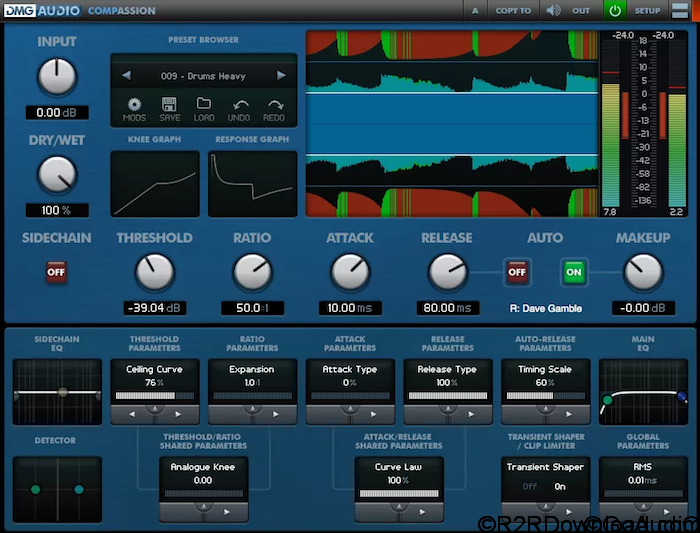
Task: Click the input 0.00 dB value field
Action: pyautogui.click(x=57, y=112)
